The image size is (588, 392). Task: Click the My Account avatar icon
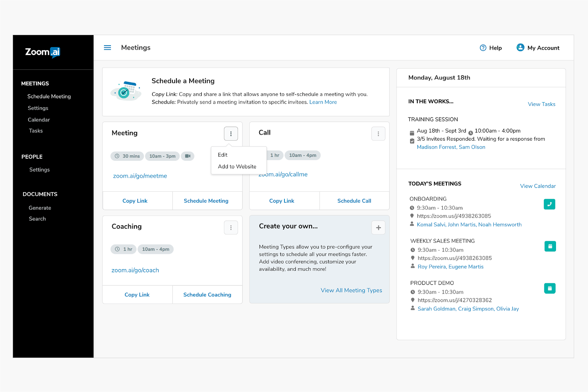[520, 47]
